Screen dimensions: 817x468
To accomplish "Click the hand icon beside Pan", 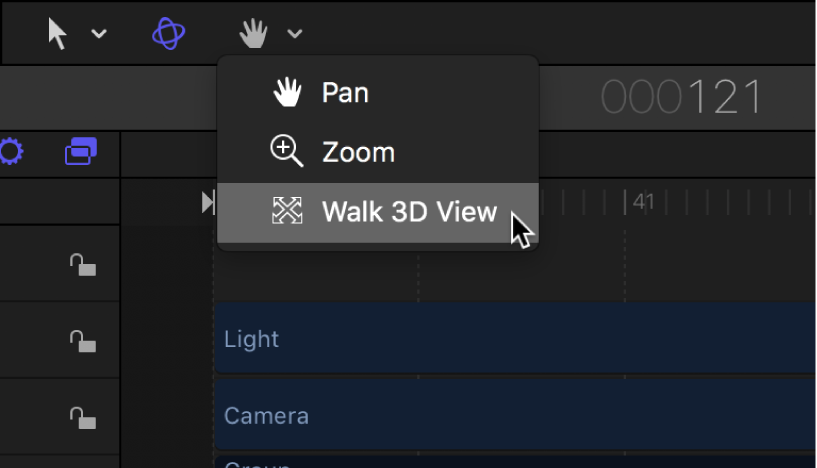I will [x=287, y=93].
